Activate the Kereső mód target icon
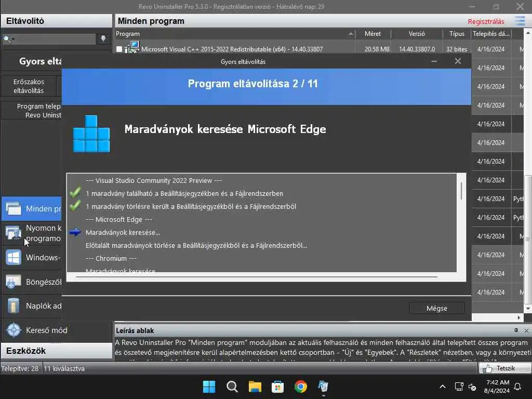This screenshot has width=532, height=399. 14,330
